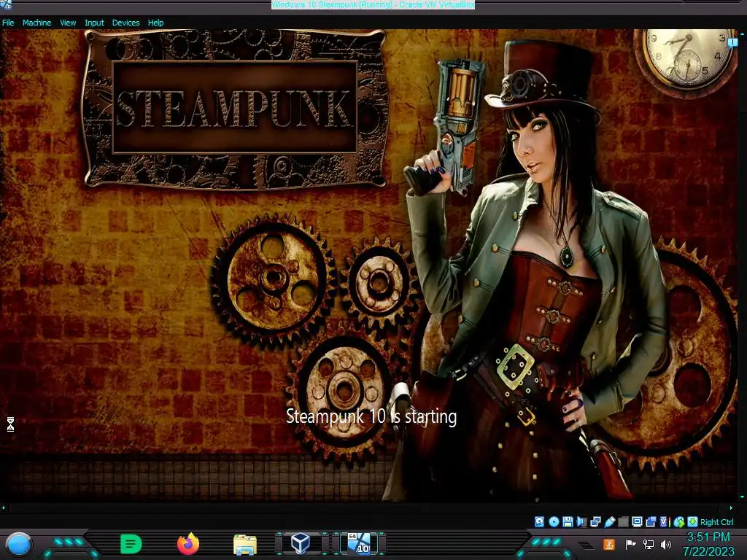Click the Right Ctrl host key label
Image resolution: width=747 pixels, height=560 pixels.
coord(717,522)
